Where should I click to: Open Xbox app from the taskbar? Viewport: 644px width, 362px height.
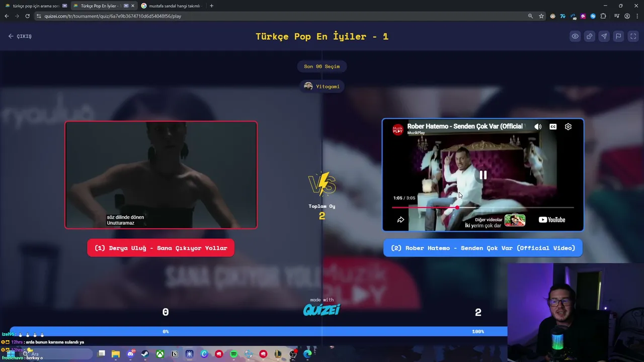160,354
